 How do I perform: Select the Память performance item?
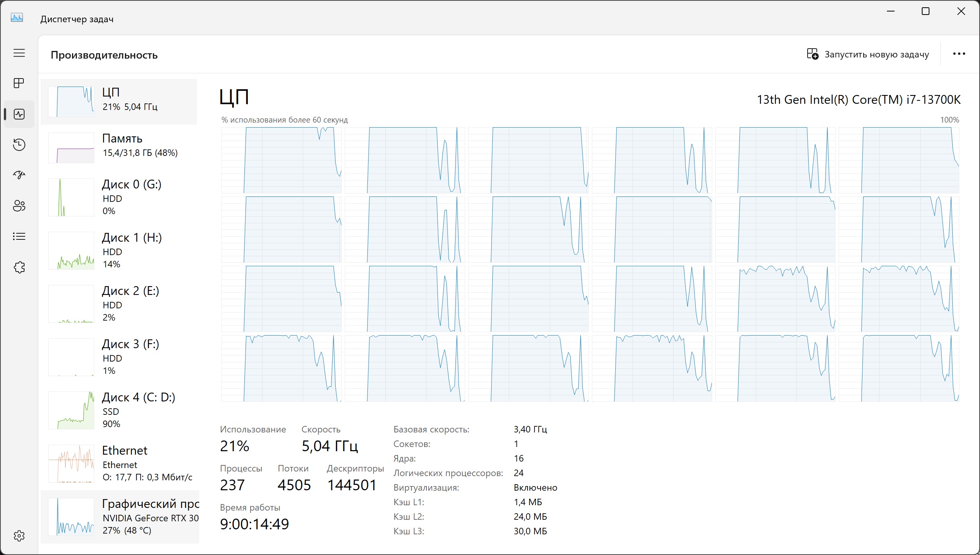click(x=119, y=147)
